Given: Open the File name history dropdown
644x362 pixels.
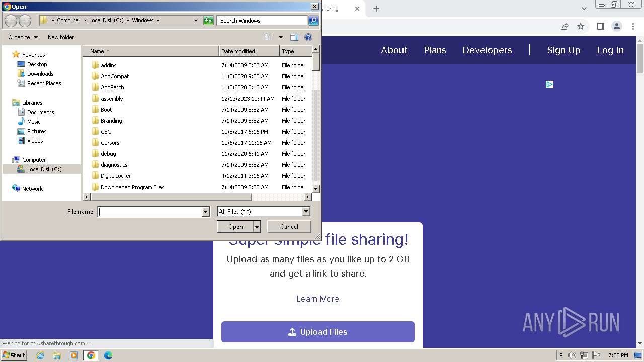Looking at the screenshot, I should [205, 212].
